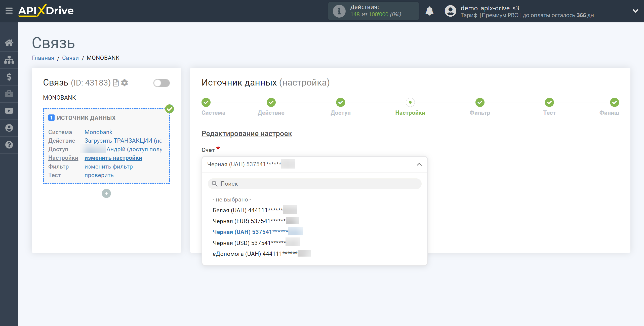Screen dimensions: 644x326
Task: Expand the account dropdown chevron
Action: coord(635,11)
